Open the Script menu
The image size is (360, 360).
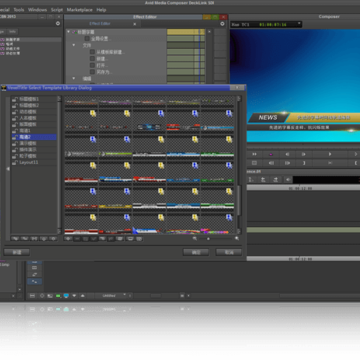pos(57,10)
